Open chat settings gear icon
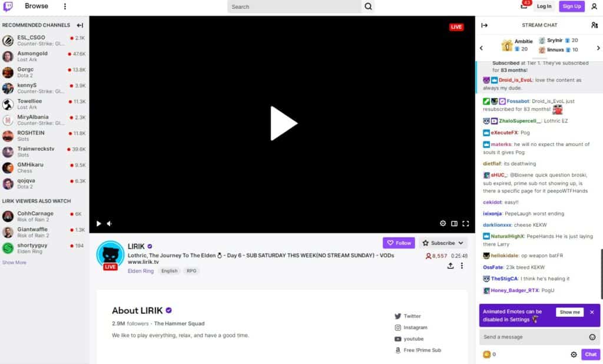 point(574,355)
